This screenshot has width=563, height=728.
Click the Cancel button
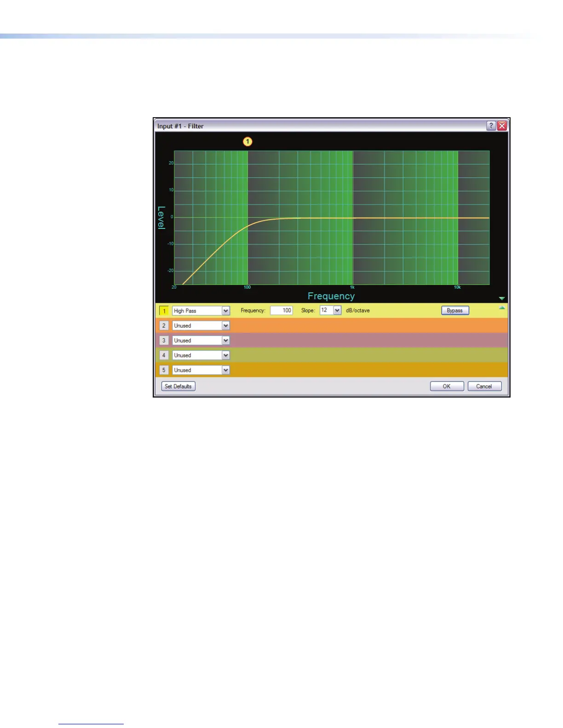pyautogui.click(x=484, y=386)
